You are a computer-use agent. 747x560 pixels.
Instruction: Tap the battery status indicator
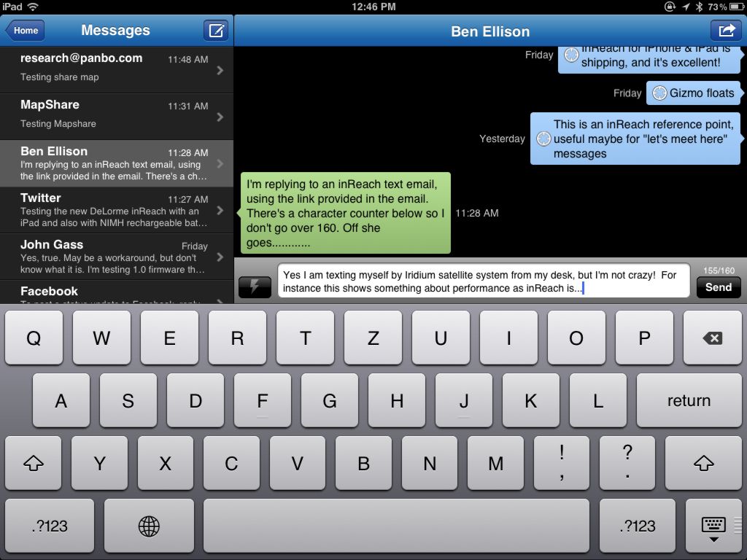[737, 7]
